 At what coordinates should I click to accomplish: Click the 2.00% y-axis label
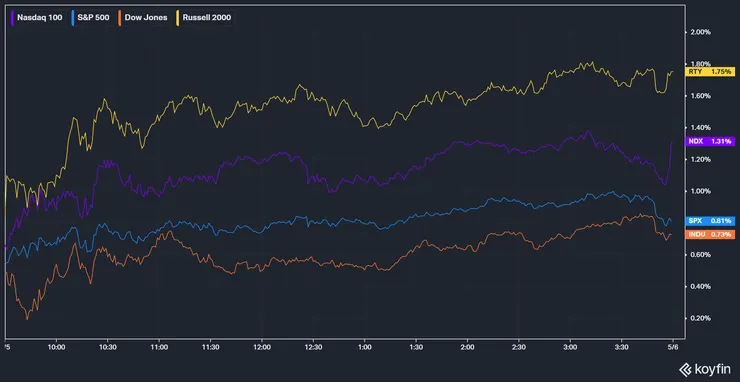(700, 32)
